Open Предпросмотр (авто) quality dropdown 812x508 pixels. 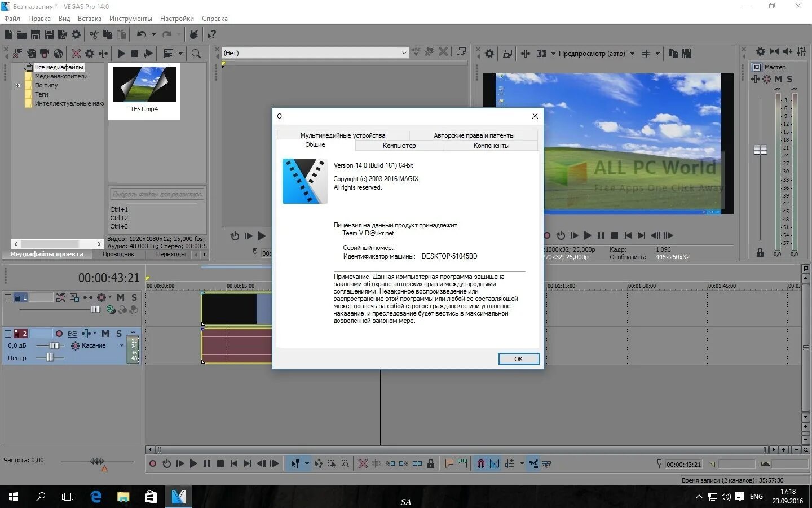pyautogui.click(x=632, y=54)
